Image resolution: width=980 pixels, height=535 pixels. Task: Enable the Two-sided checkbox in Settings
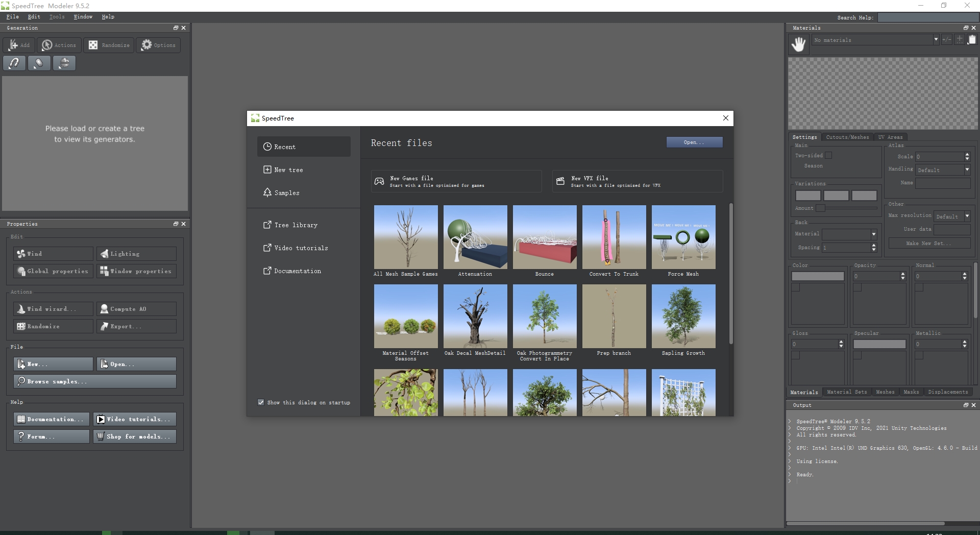(828, 156)
